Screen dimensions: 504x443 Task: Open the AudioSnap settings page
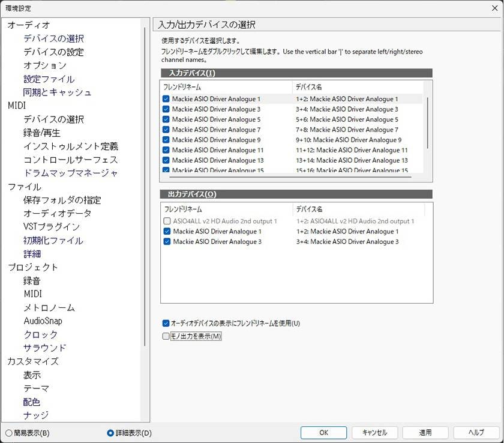[x=43, y=321]
